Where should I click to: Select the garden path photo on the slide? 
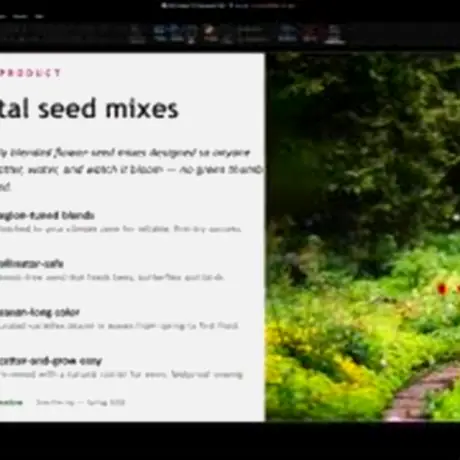363,237
